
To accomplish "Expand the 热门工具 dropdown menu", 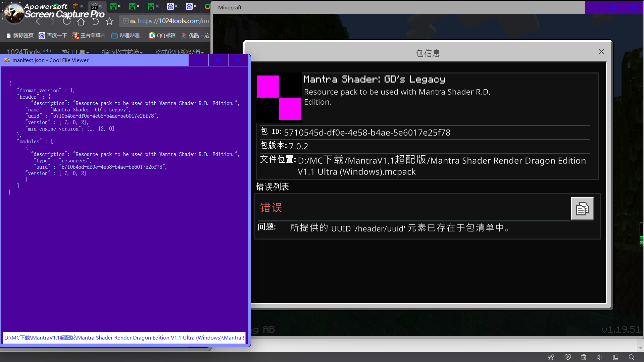I will pos(75,52).
